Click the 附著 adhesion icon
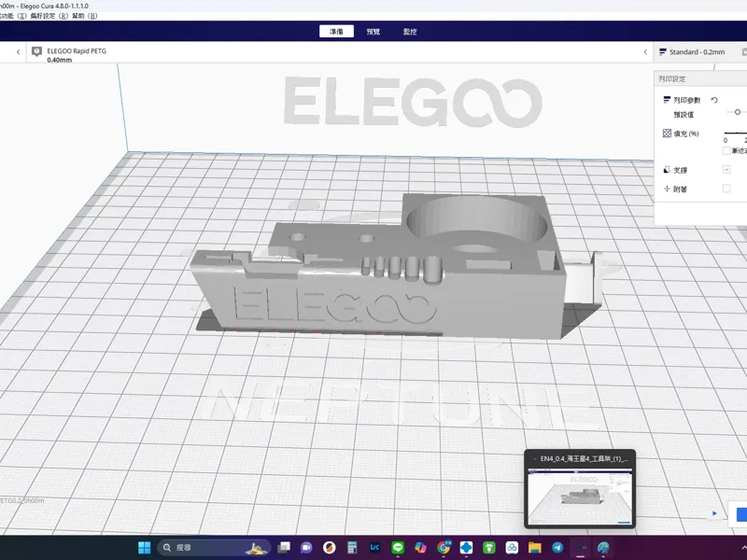747x560 pixels. pos(667,189)
